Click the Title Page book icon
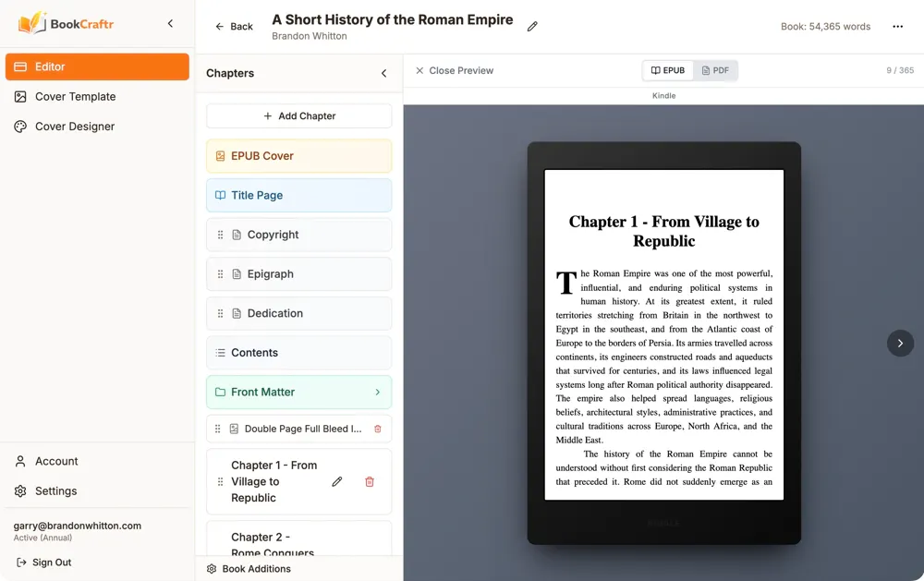 220,195
